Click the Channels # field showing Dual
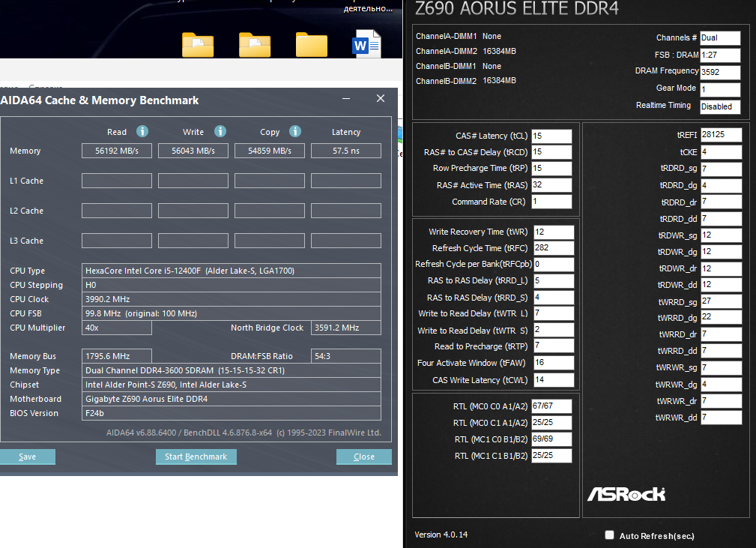 click(x=720, y=38)
